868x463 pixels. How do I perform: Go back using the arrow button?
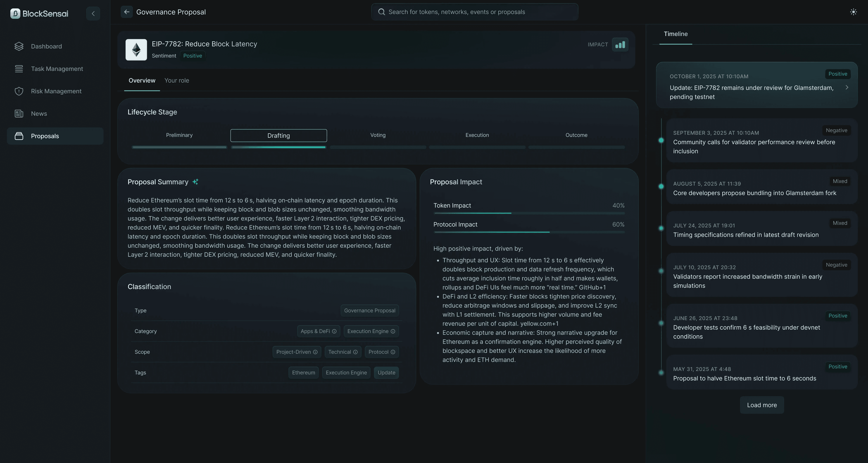127,12
